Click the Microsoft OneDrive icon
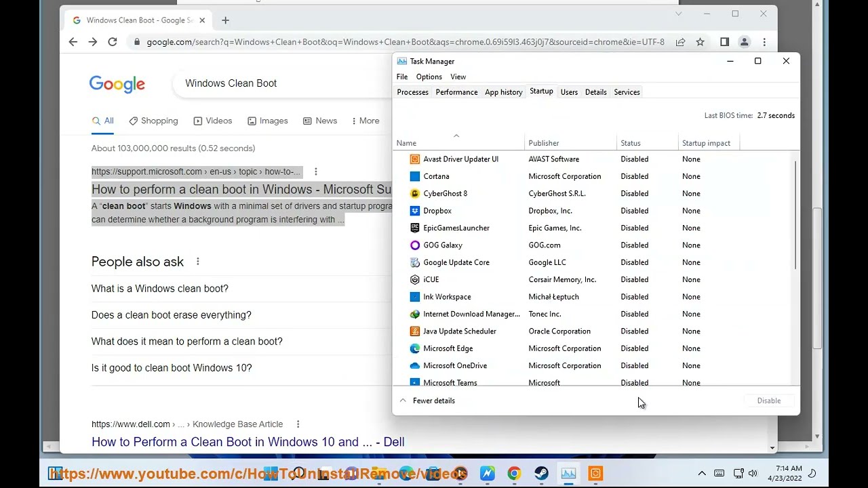This screenshot has width=868, height=488. pos(415,365)
